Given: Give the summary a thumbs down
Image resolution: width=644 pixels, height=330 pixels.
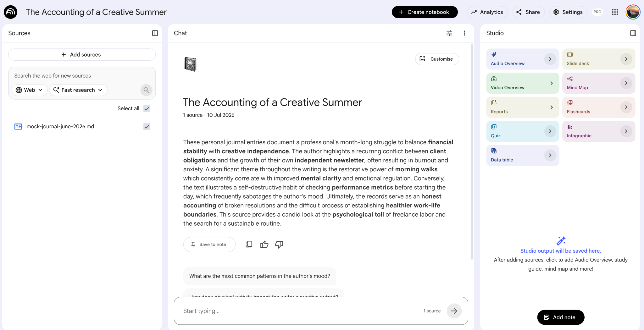Looking at the screenshot, I should pyautogui.click(x=279, y=245).
